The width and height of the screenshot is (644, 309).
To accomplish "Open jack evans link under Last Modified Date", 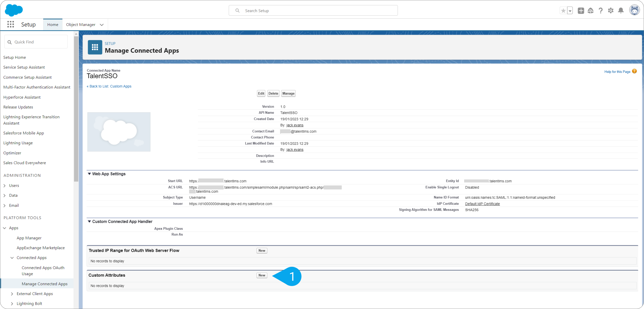I will (295, 150).
